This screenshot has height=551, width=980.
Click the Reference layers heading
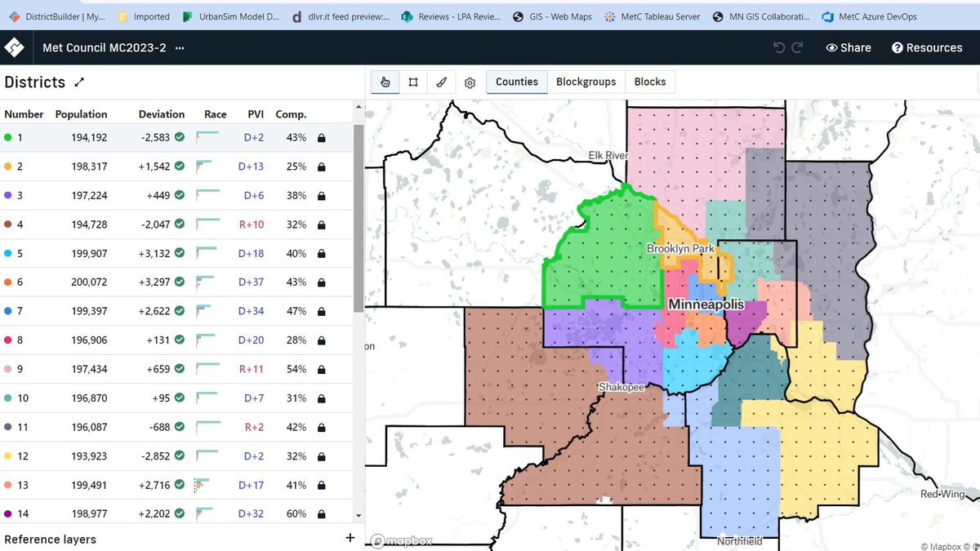[x=51, y=539]
